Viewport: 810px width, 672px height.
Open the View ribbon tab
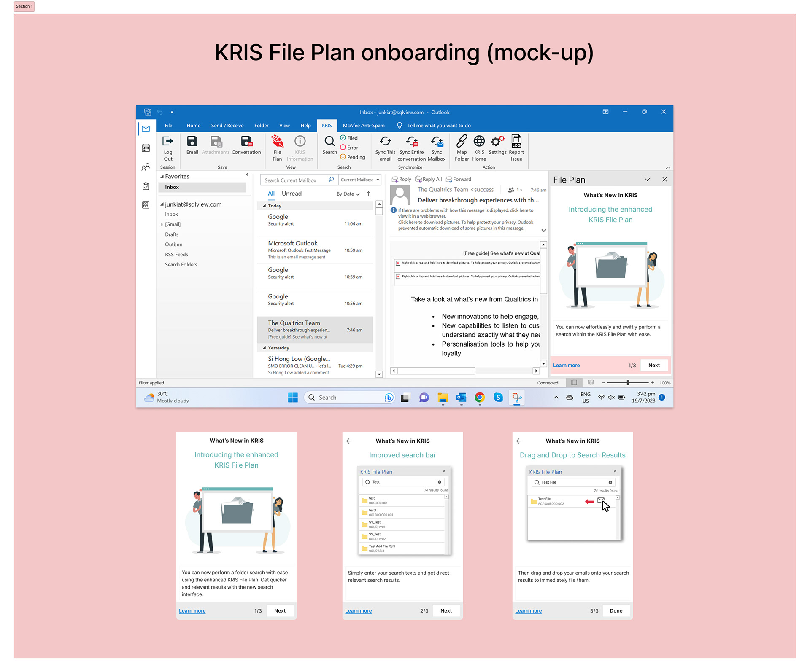point(284,126)
